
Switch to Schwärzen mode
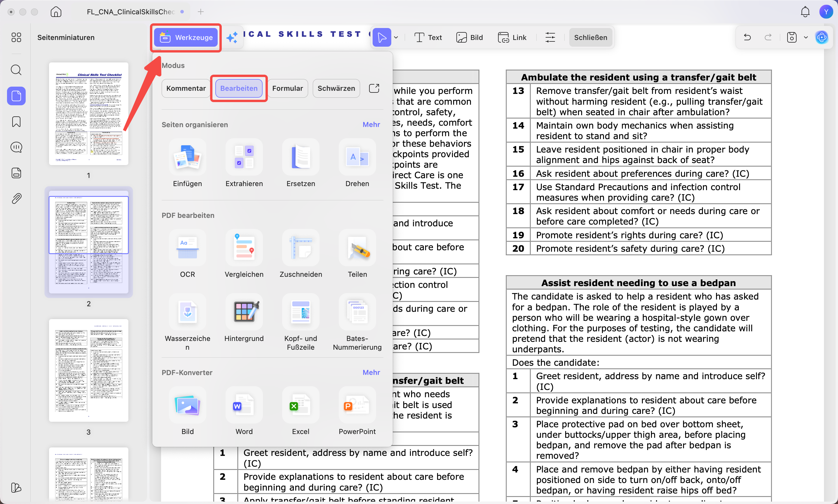(336, 88)
